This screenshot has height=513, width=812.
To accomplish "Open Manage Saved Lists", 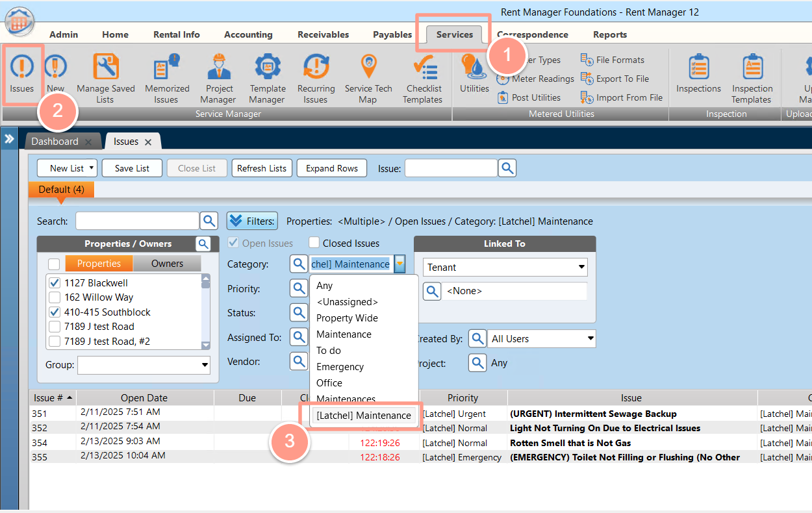I will (x=105, y=78).
